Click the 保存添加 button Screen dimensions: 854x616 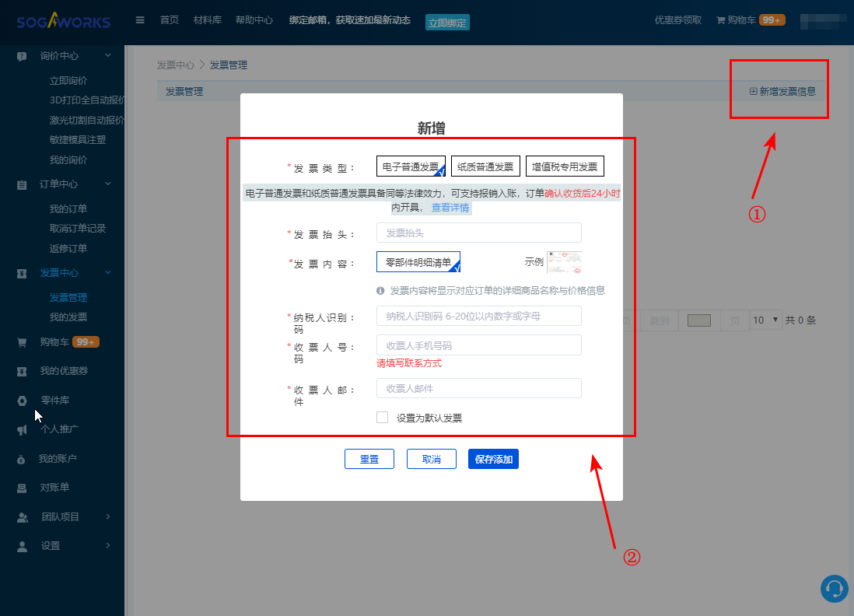(x=493, y=460)
